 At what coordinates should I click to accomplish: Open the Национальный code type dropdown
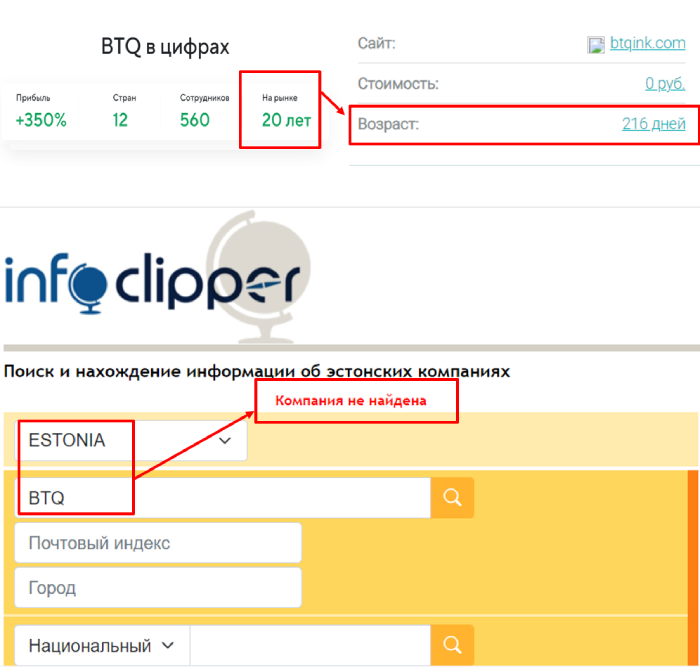tap(102, 646)
